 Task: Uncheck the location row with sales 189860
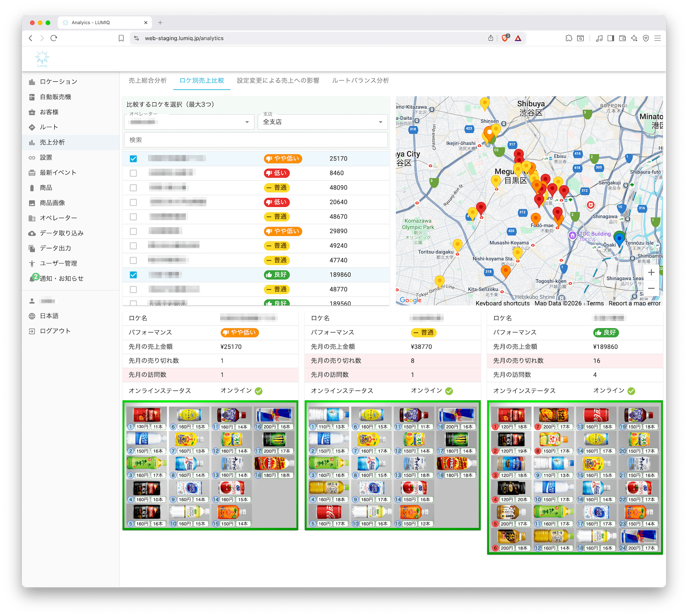[133, 275]
